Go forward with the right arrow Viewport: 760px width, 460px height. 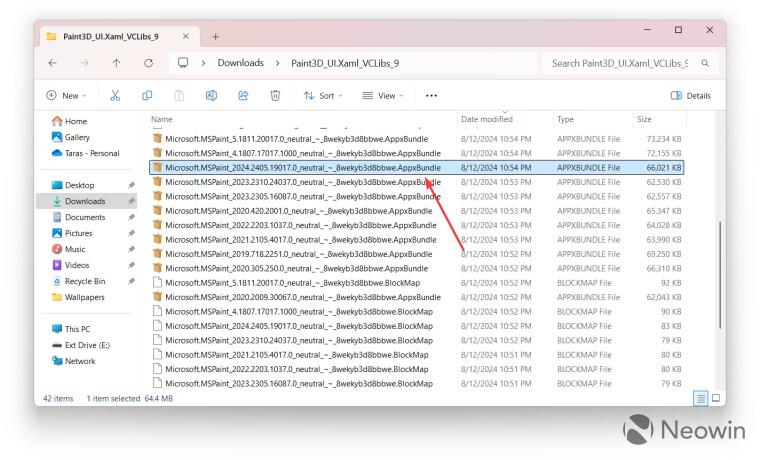[84, 63]
